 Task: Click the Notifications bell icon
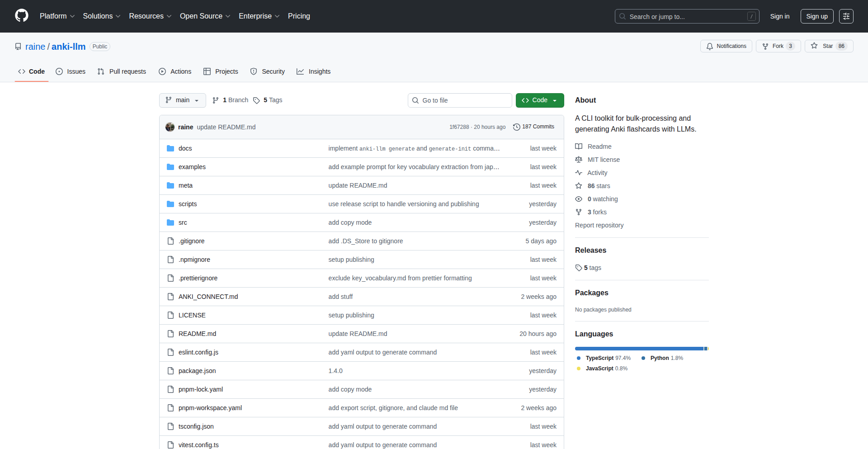[x=710, y=46]
